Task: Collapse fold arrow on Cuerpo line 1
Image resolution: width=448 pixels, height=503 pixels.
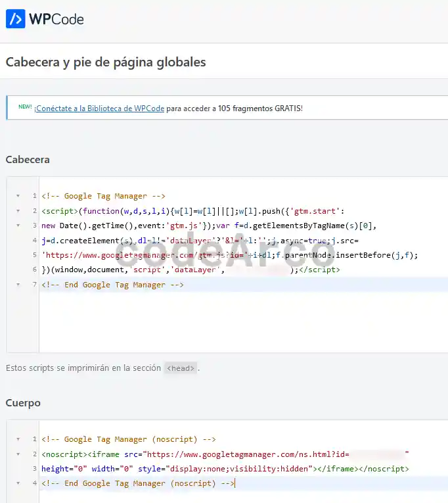Action: pyautogui.click(x=18, y=439)
